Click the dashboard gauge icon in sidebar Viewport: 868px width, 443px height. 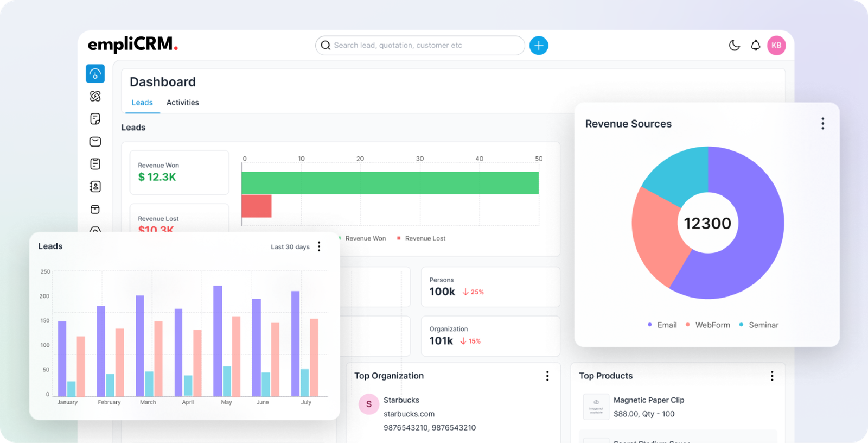(x=95, y=74)
